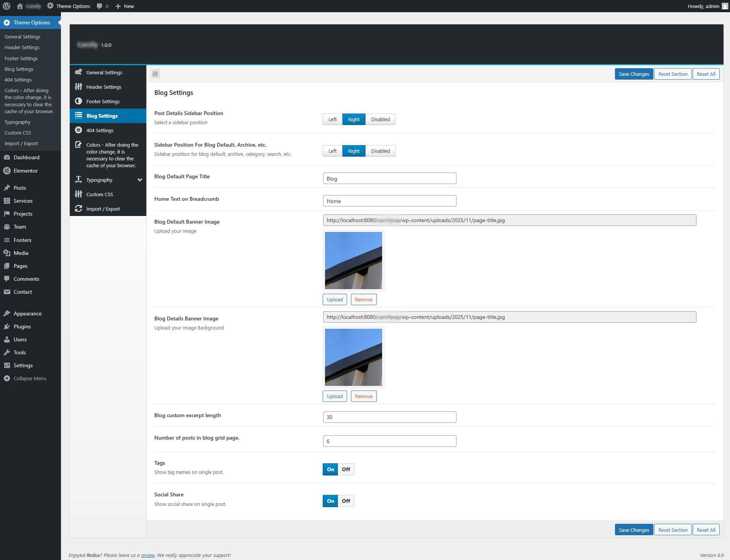Click the WordPress logo icon in admin bar

click(x=6, y=6)
